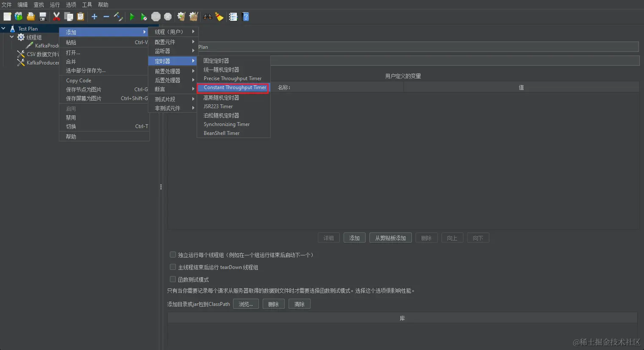Click the 添加 button below variables table
Image resolution: width=644 pixels, height=350 pixels.
point(354,238)
